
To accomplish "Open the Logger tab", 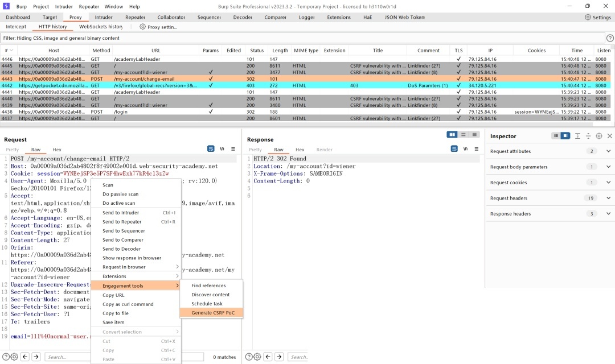I will (306, 17).
